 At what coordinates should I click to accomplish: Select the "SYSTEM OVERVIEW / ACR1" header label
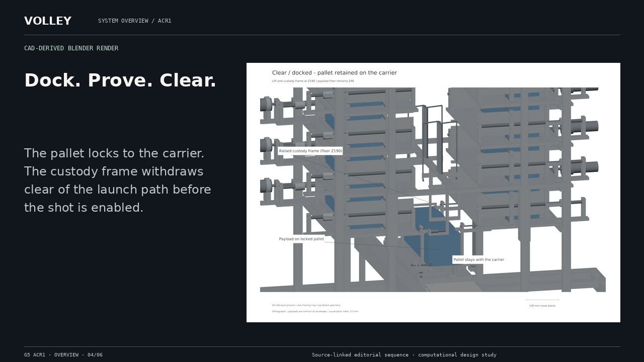135,21
